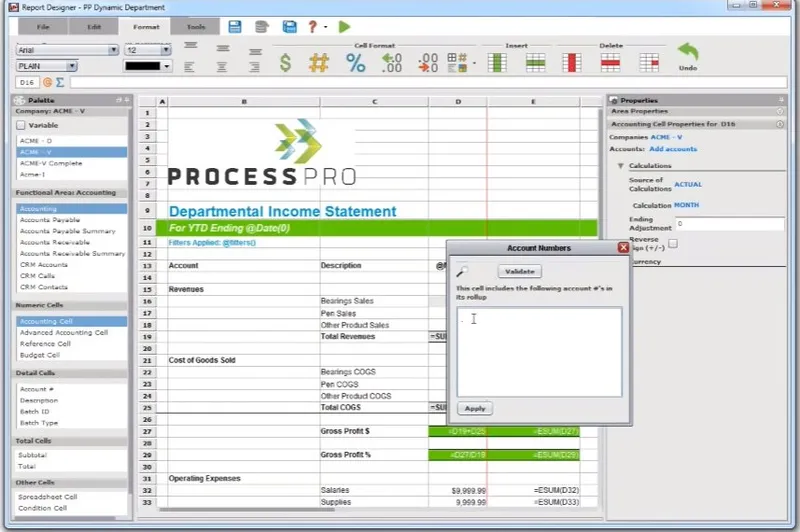Set vertical alignment to middle
Viewport: 800px width, 532px height.
point(223,48)
